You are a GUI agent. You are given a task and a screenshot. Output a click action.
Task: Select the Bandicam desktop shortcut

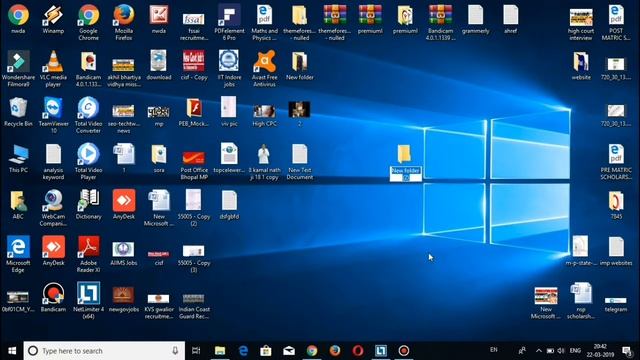pos(53,298)
